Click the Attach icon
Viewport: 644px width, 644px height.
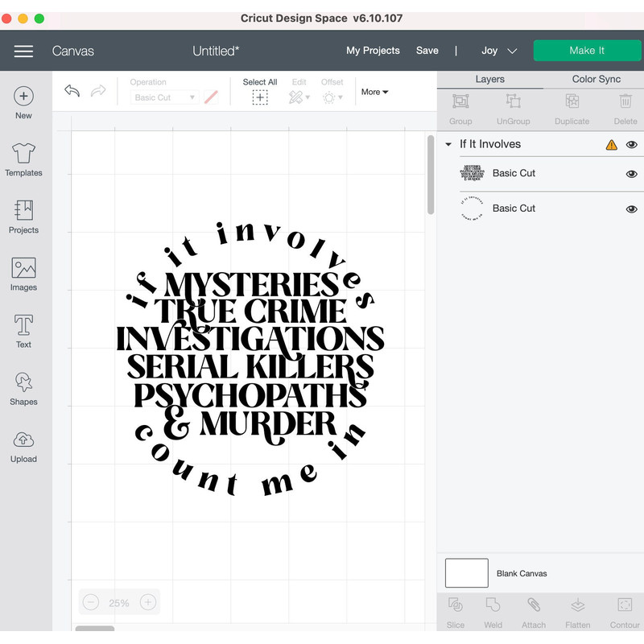coord(534,612)
